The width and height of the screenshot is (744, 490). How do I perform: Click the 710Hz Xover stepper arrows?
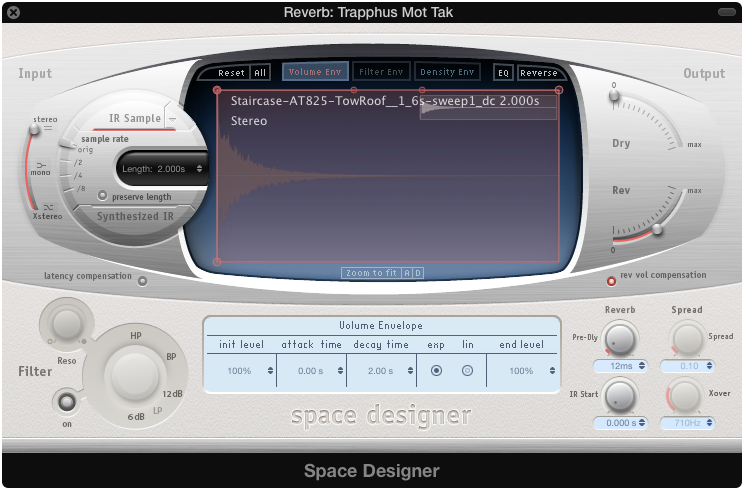[709, 422]
